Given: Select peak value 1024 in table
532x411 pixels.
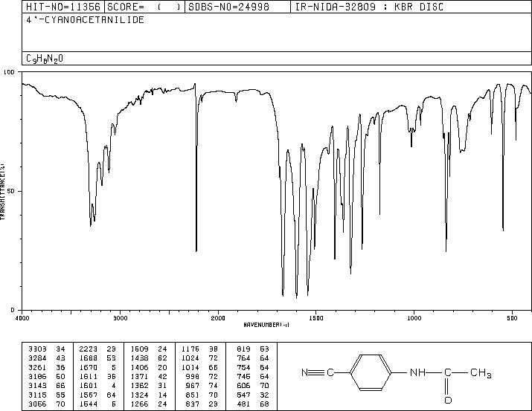Looking at the screenshot, I should click(x=190, y=358).
